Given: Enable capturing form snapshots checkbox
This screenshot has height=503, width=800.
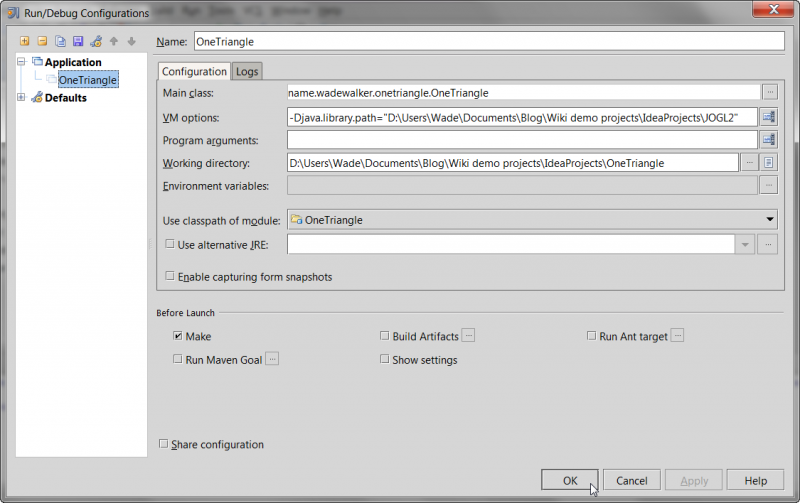Looking at the screenshot, I should tap(170, 276).
